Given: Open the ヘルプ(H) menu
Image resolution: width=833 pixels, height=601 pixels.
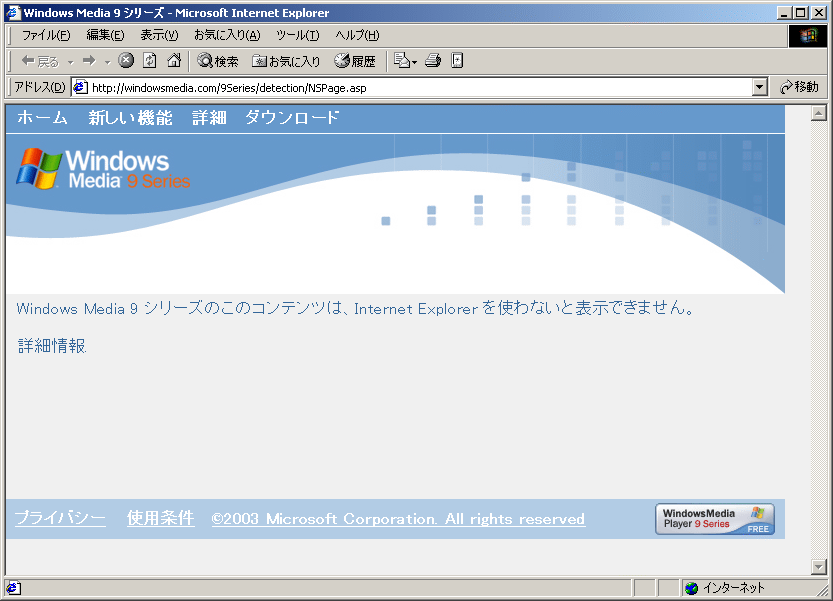Looking at the screenshot, I should [357, 35].
